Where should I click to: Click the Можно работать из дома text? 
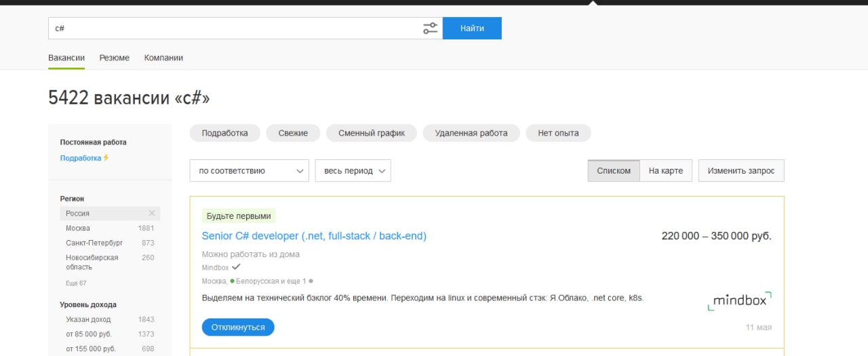point(251,254)
